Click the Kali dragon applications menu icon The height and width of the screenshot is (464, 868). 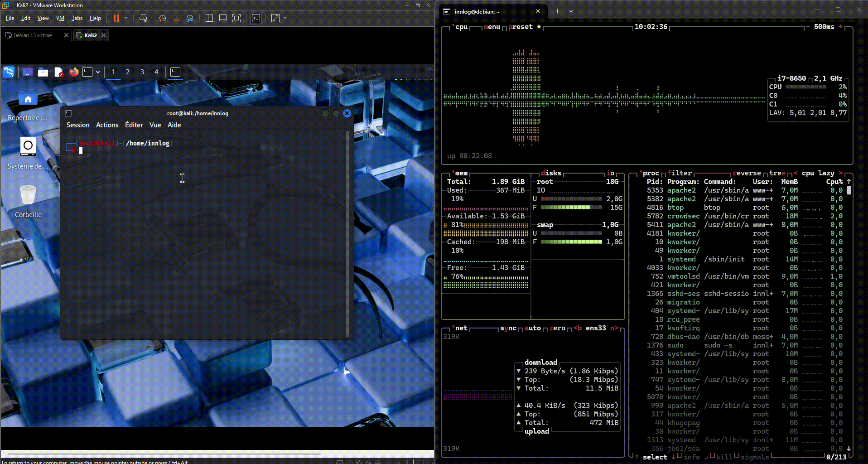(x=9, y=72)
